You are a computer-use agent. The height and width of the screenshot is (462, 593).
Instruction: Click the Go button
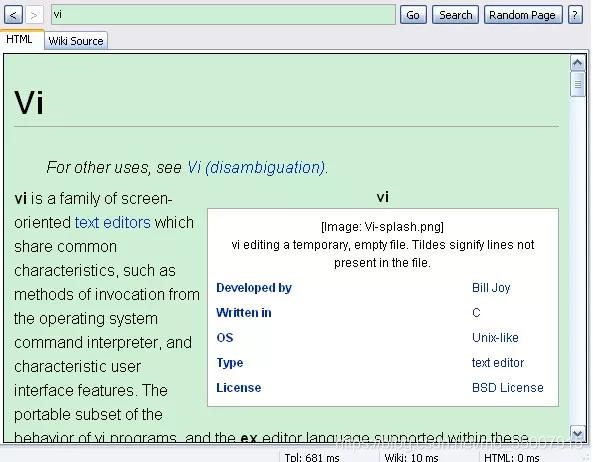point(413,15)
